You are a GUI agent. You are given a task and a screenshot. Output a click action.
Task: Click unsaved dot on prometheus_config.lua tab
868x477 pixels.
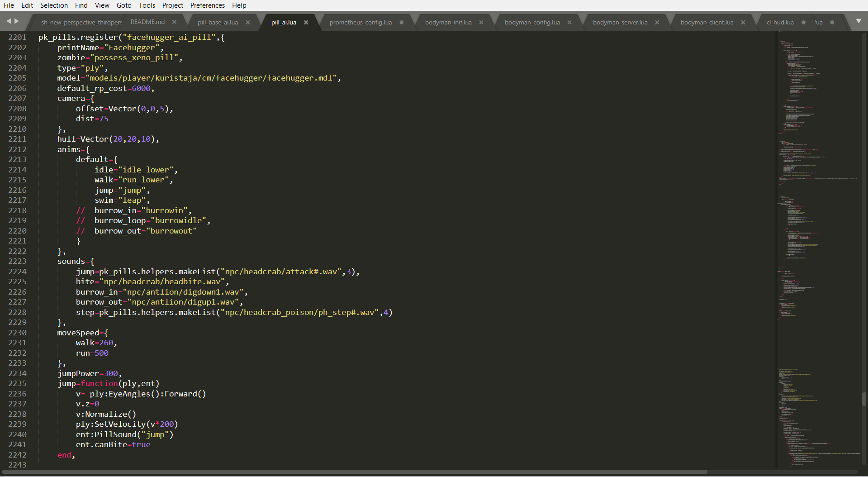402,22
